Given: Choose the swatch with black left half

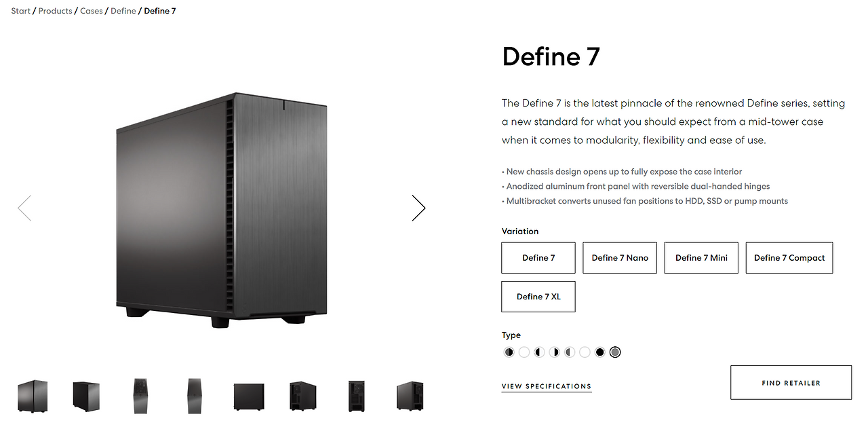Looking at the screenshot, I should click(x=539, y=352).
